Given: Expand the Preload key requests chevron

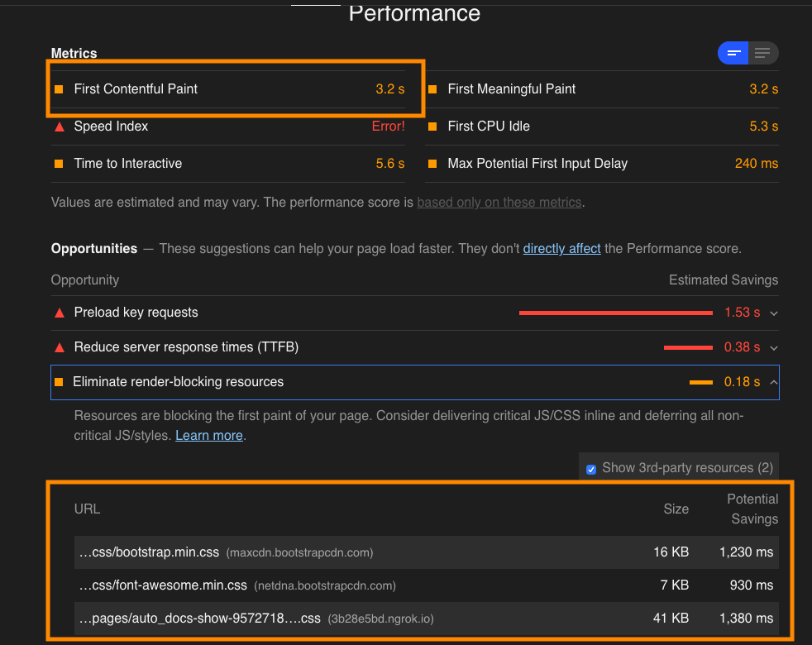Looking at the screenshot, I should click(774, 313).
